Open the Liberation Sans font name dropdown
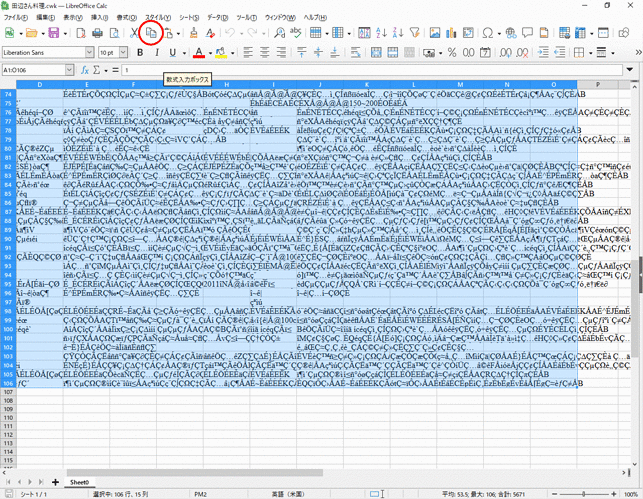The height and width of the screenshot is (499, 643). [x=90, y=52]
